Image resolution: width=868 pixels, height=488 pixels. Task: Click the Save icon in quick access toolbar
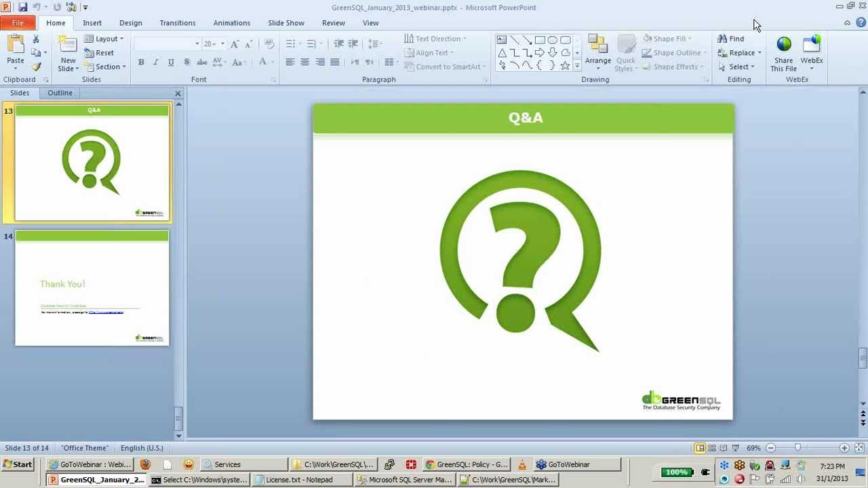pos(22,7)
